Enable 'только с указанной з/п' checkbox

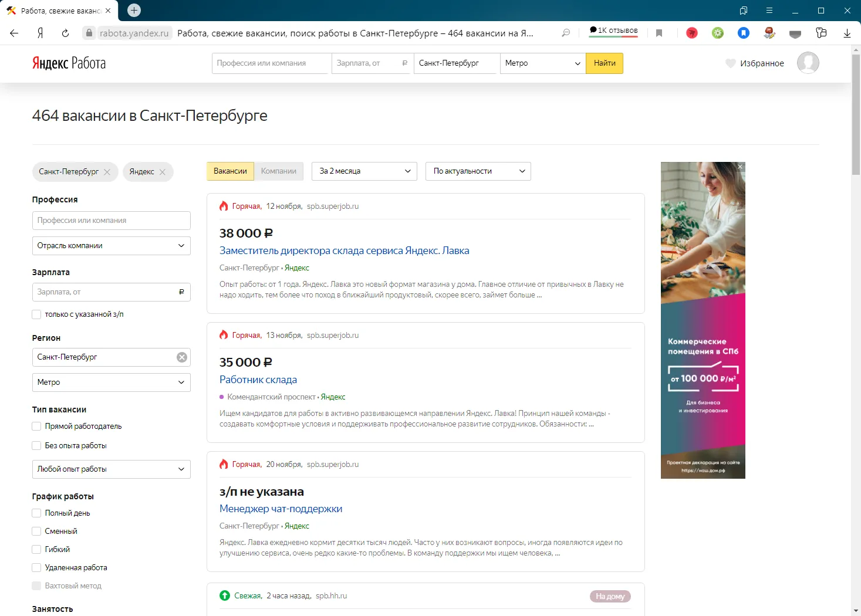36,314
